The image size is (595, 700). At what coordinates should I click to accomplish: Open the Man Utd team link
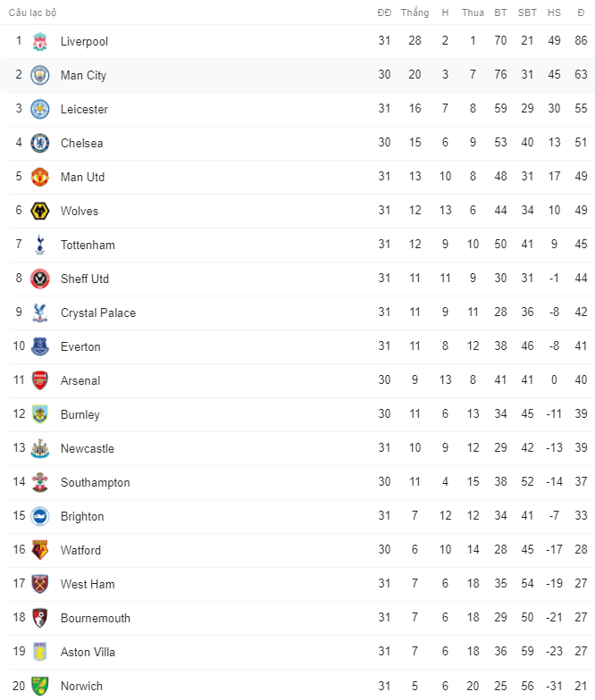82,178
